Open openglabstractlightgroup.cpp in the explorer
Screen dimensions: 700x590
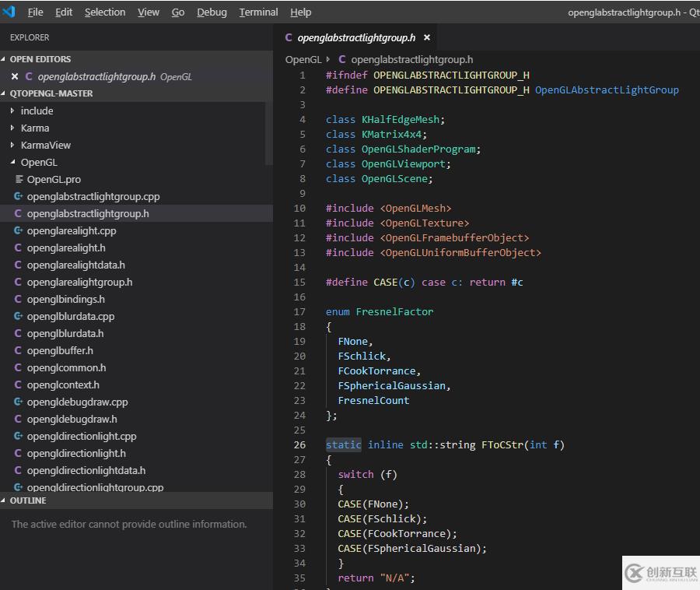(93, 196)
